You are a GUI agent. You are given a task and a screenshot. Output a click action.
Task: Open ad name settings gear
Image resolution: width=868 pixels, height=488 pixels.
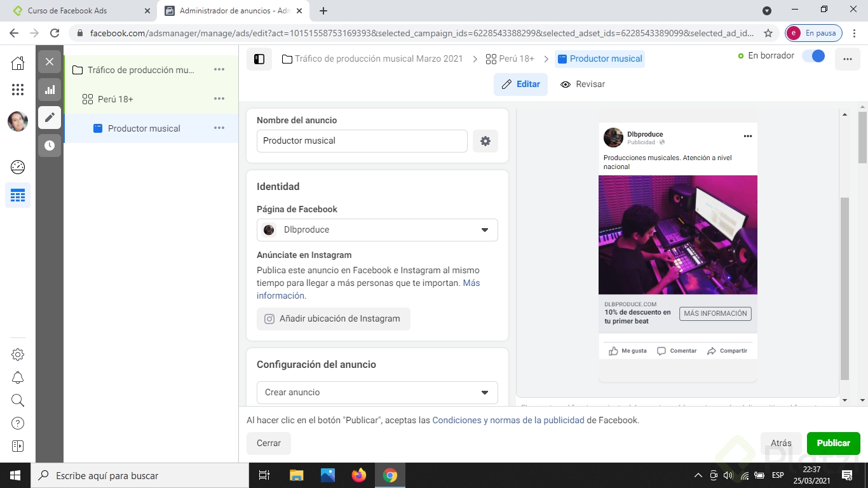(x=485, y=141)
